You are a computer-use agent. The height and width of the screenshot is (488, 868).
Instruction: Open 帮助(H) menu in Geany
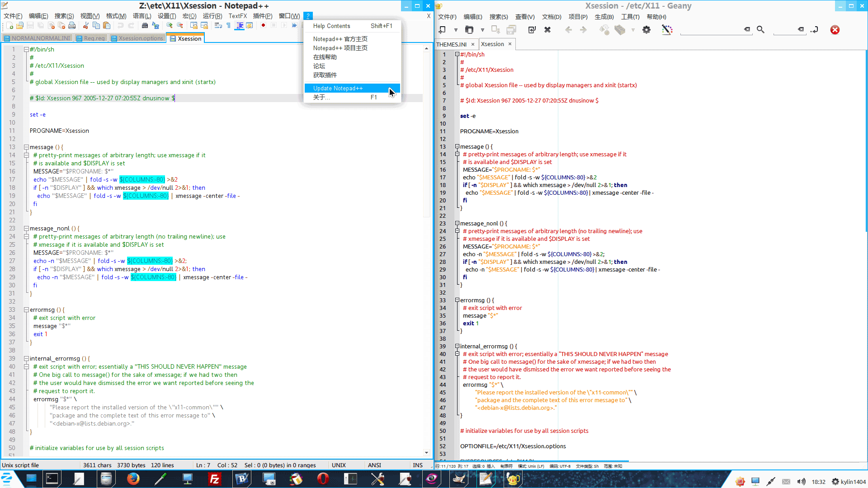(x=656, y=17)
